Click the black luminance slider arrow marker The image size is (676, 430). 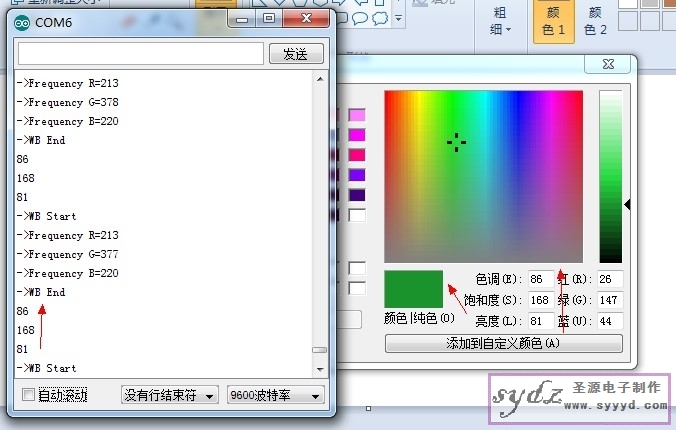pyautogui.click(x=627, y=205)
